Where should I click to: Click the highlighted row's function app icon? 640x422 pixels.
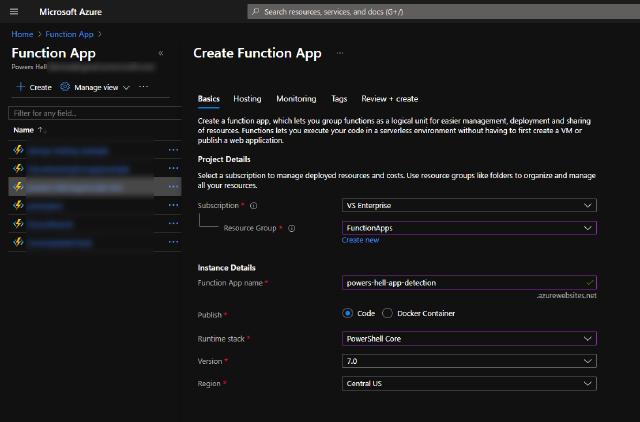click(x=18, y=187)
